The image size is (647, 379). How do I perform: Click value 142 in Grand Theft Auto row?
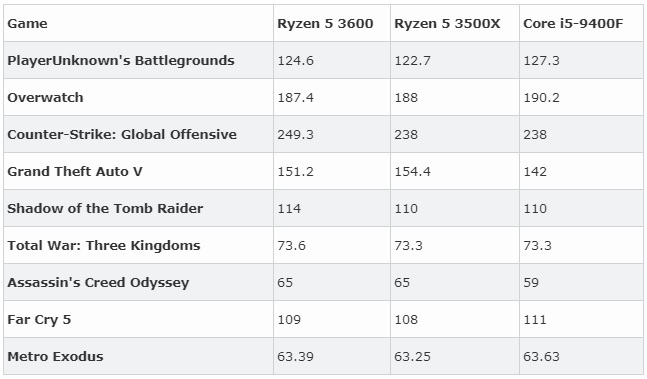click(x=535, y=172)
